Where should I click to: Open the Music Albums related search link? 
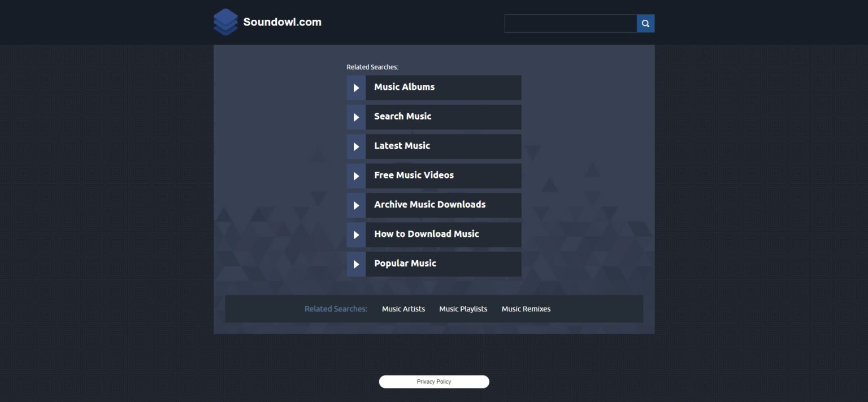[x=404, y=87]
